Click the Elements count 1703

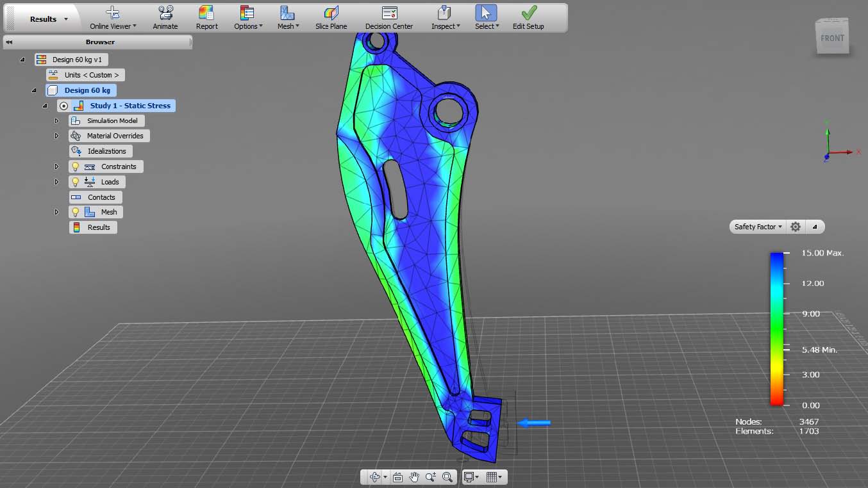pos(809,431)
